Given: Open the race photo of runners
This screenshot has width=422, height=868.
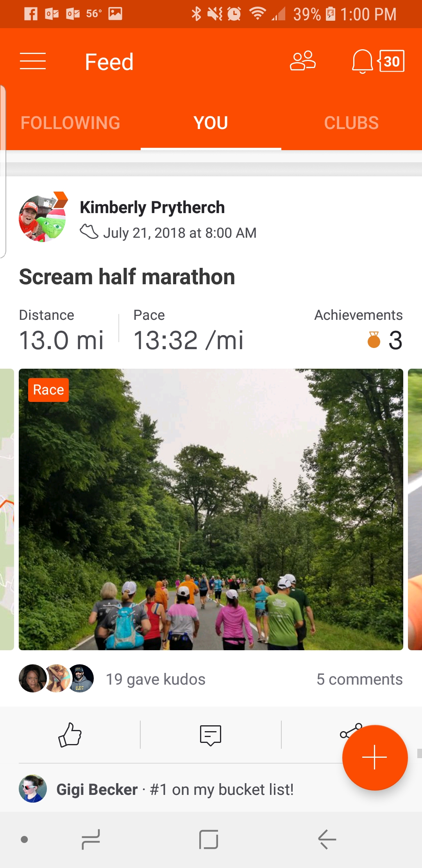Looking at the screenshot, I should tap(211, 509).
